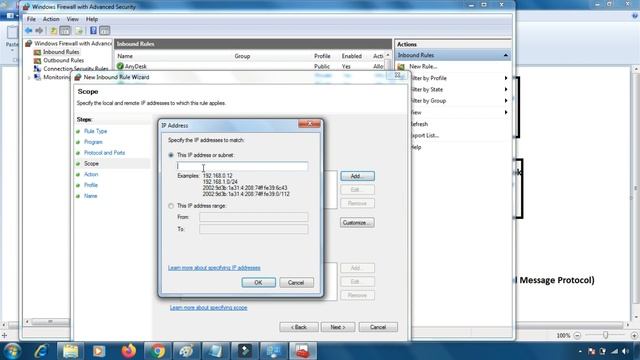Select Inbound Rules in the console tree
This screenshot has width=640, height=360.
[61, 52]
